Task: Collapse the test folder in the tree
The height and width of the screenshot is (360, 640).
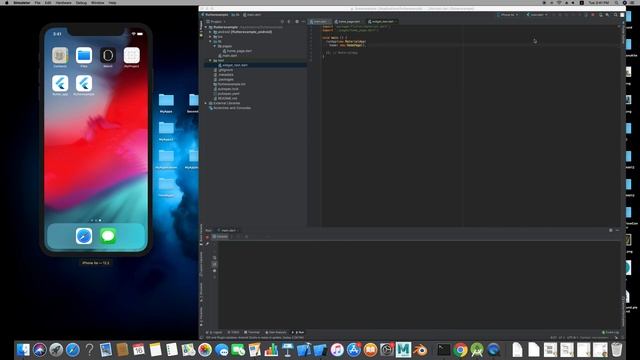Action: (211, 60)
